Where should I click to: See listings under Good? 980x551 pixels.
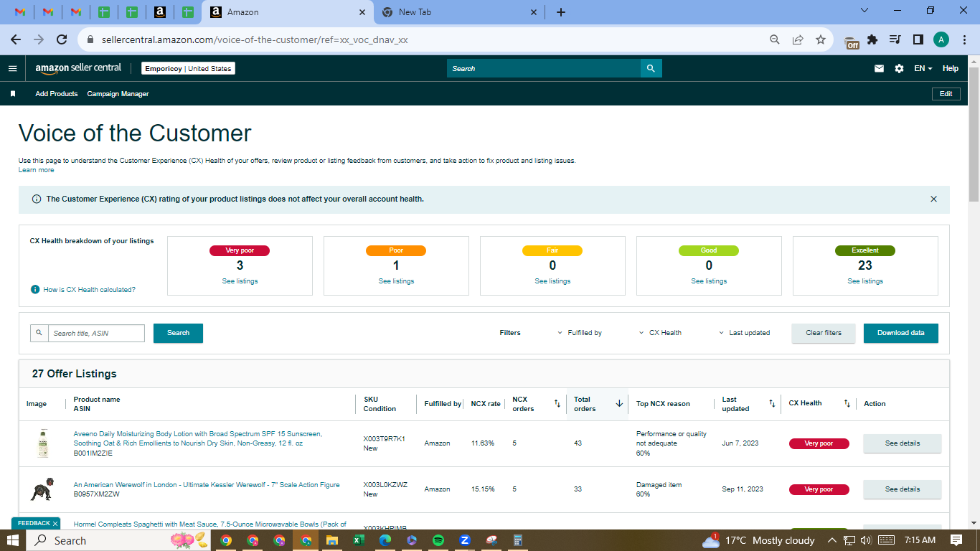point(709,281)
